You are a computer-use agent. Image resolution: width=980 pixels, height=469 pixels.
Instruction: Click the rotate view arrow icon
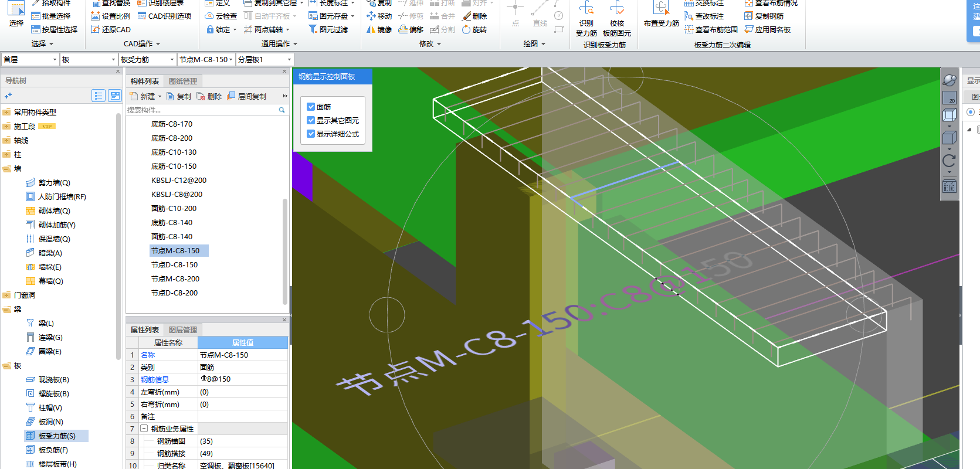pyautogui.click(x=950, y=161)
